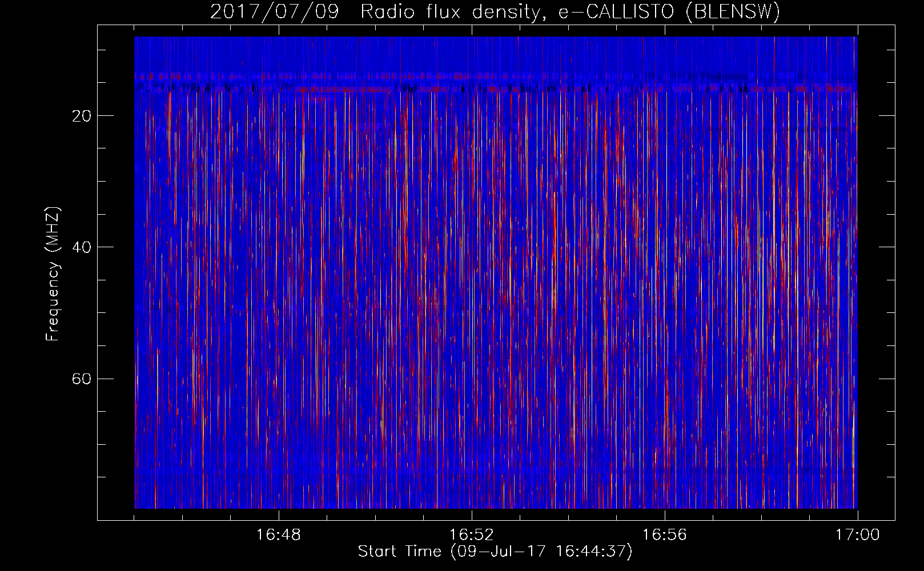This screenshot has width=924, height=571.
Task: Click the 17:00 time tick label
Action: [857, 535]
